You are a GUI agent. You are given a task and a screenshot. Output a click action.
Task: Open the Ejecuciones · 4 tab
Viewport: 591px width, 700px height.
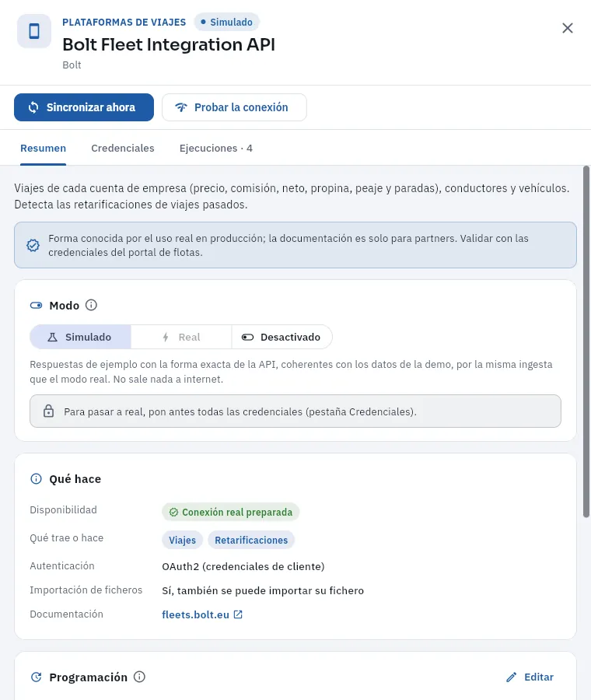[x=216, y=149]
